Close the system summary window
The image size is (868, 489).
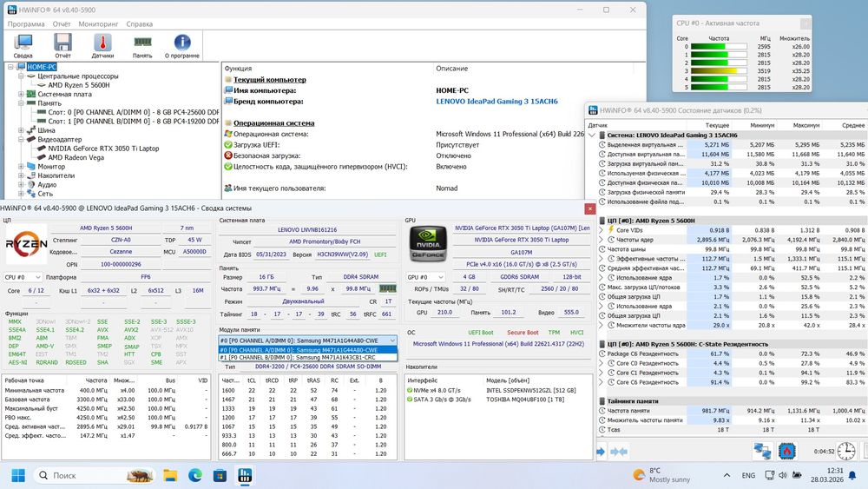(x=590, y=208)
